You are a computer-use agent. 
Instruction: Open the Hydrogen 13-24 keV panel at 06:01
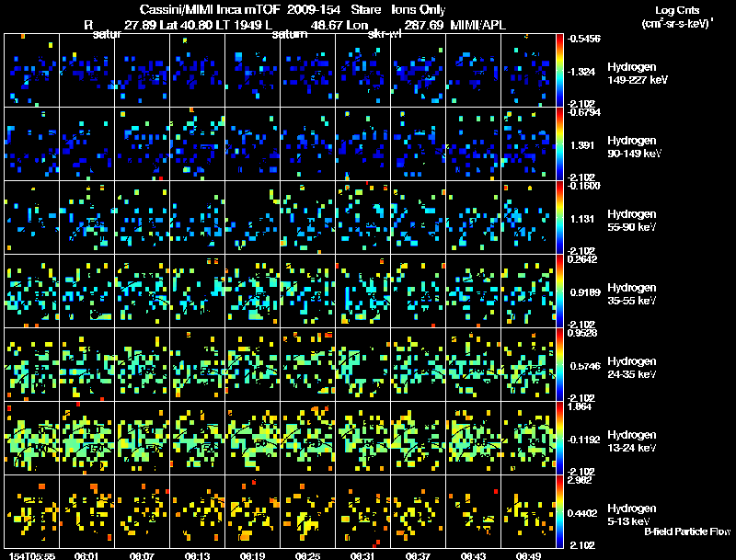coord(86,438)
